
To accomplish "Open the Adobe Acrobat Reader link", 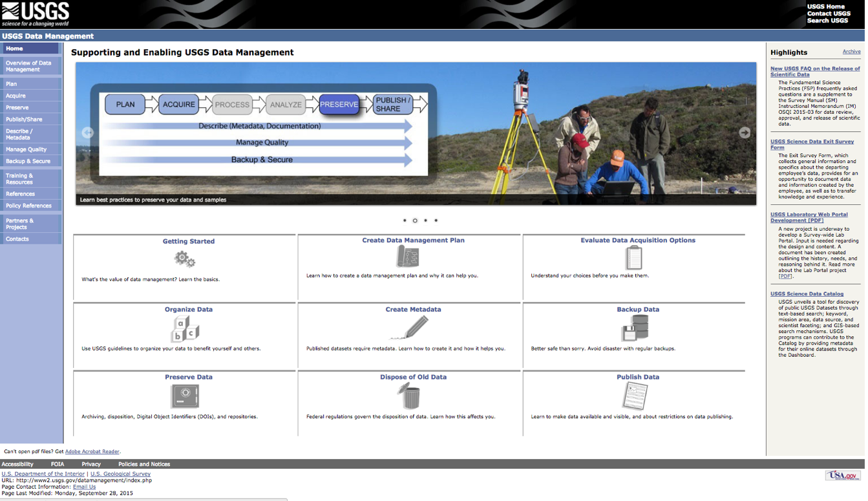I will coord(92,452).
